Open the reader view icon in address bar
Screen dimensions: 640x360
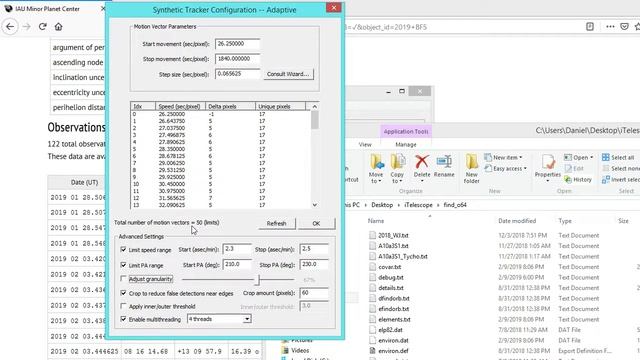pos(590,27)
